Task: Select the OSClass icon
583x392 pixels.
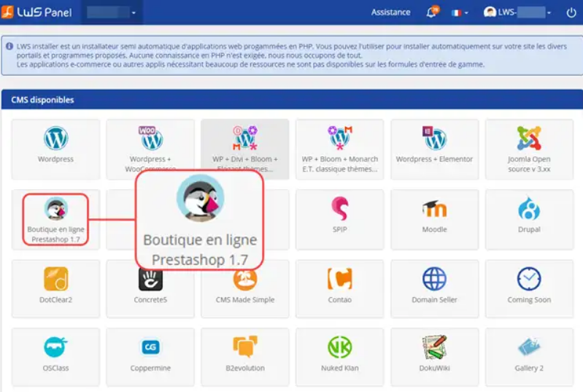Action: click(x=55, y=347)
